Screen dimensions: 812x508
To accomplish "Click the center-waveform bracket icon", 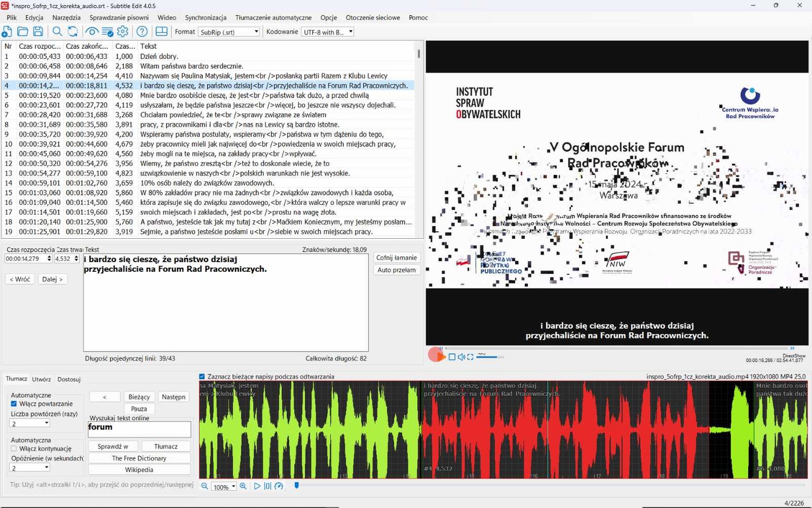I will [267, 486].
